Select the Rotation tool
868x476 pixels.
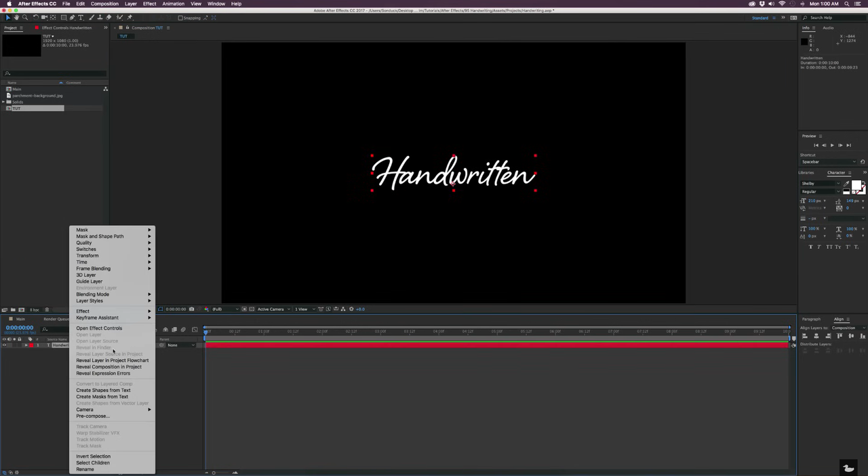(x=36, y=18)
